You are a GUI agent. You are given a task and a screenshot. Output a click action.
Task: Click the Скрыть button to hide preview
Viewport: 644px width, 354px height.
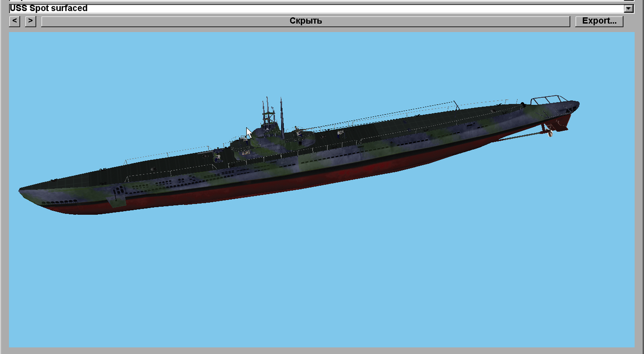pos(305,21)
